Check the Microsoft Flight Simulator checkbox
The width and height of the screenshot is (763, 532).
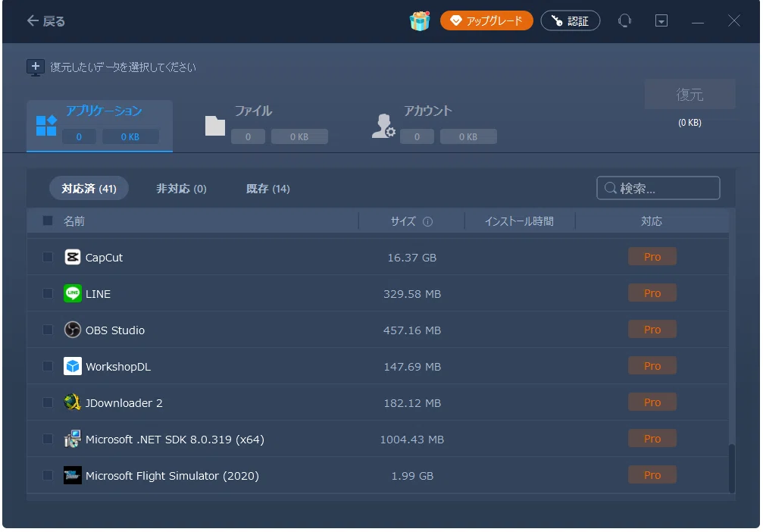click(x=47, y=475)
